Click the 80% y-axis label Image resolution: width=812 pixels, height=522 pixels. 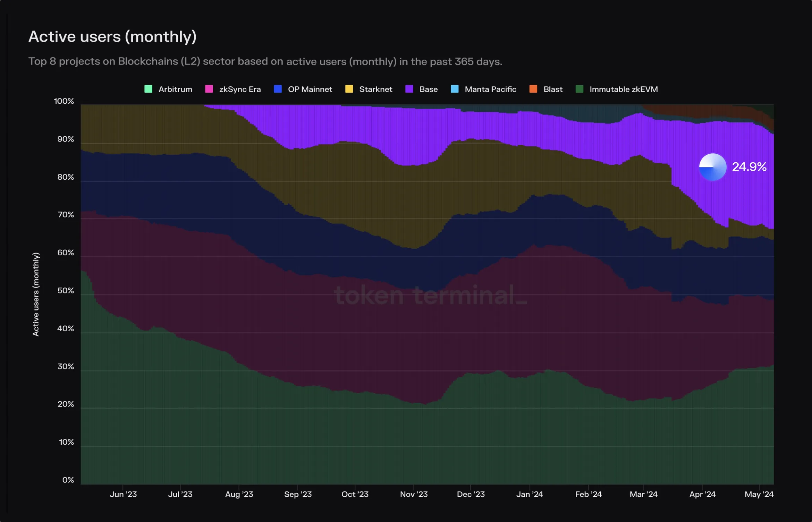tap(66, 177)
